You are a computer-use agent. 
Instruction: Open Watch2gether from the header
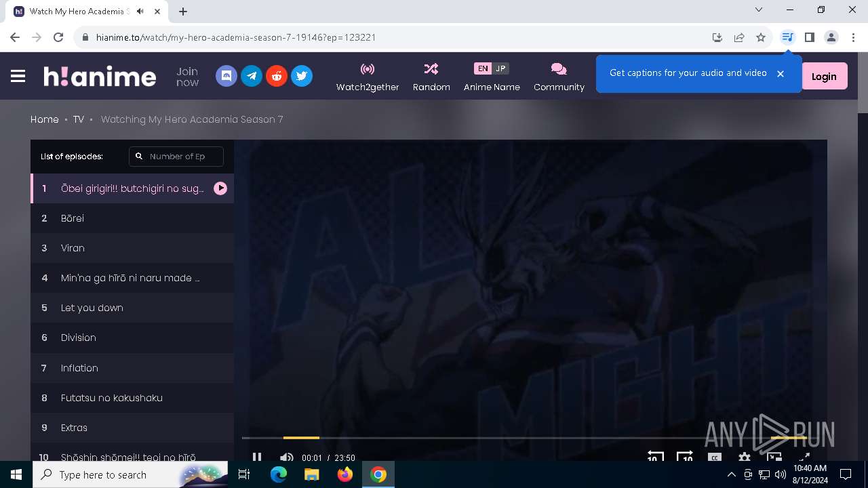(x=368, y=77)
